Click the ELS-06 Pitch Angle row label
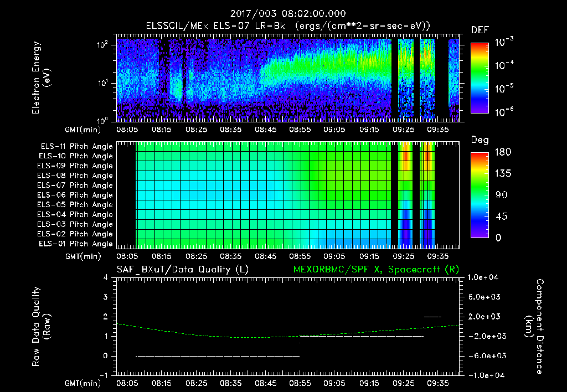The image size is (567, 392). click(x=75, y=195)
